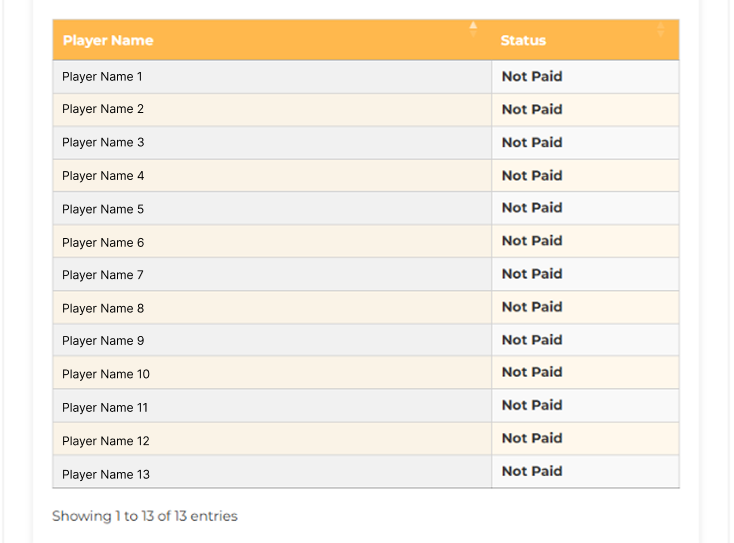Click the Showing 1 to 13 entries text
The width and height of the screenshot is (734, 543).
145,516
